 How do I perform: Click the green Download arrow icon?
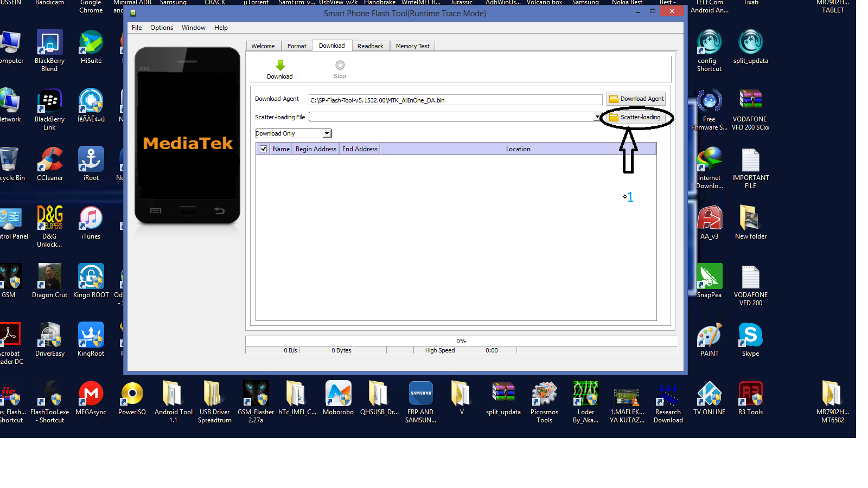tap(280, 66)
